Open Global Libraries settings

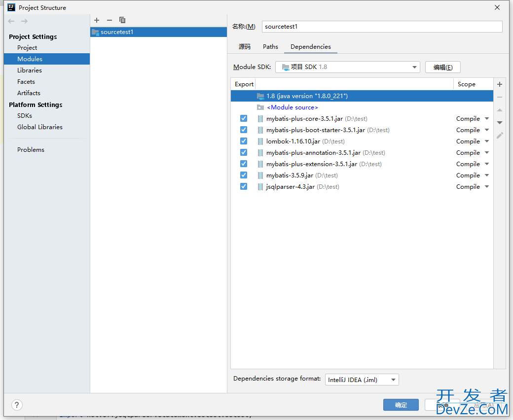pos(39,127)
